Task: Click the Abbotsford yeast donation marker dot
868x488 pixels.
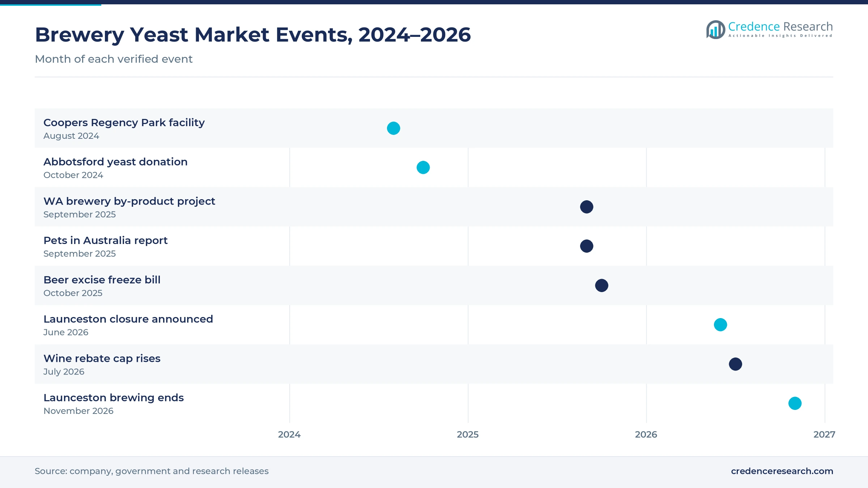Action: [423, 167]
